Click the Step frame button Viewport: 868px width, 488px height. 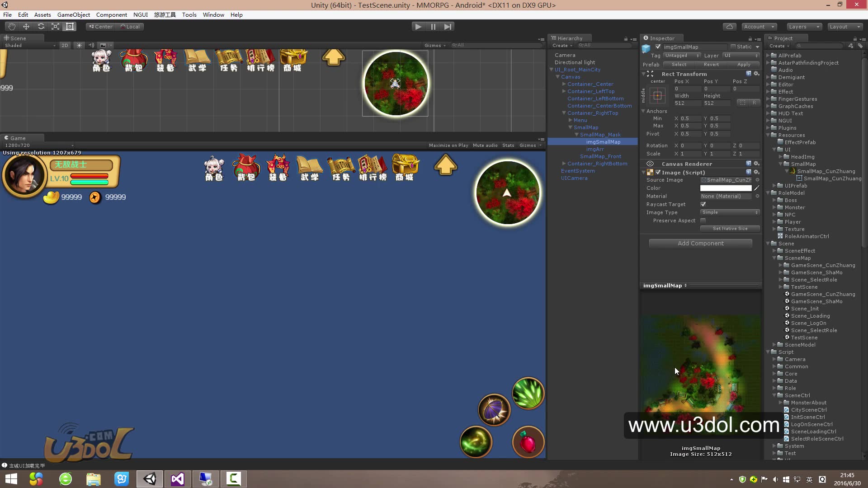coord(448,27)
